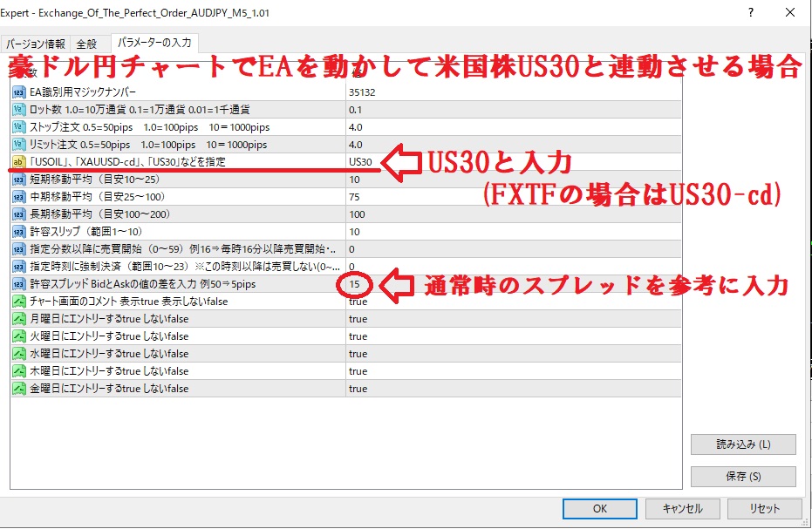Select the パラメーターの入力 tab
The image size is (812, 529).
[154, 43]
